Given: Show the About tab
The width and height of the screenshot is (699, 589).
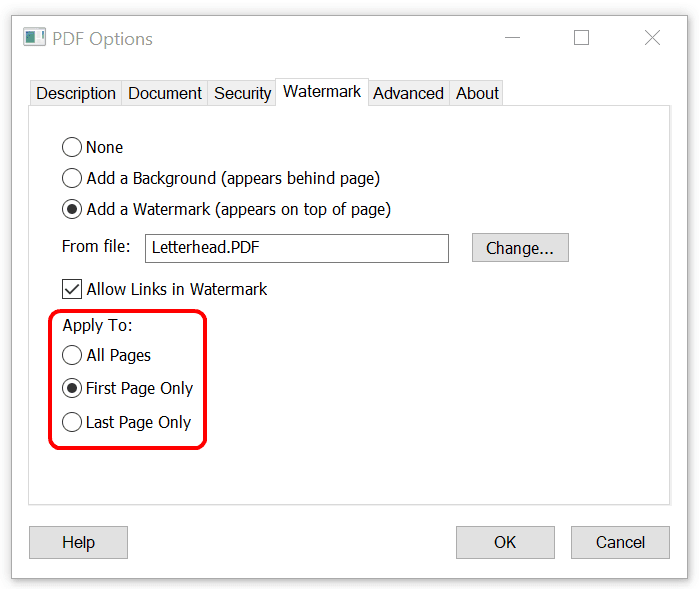Looking at the screenshot, I should [x=477, y=93].
